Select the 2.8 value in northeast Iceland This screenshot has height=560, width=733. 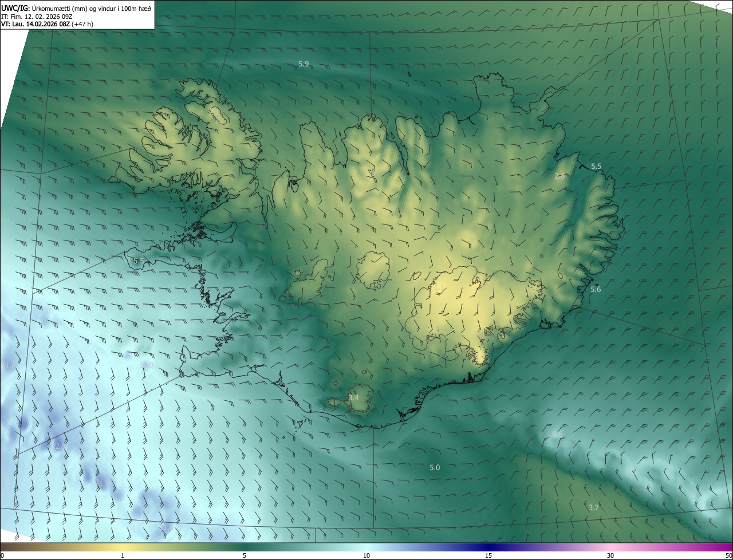559,176
